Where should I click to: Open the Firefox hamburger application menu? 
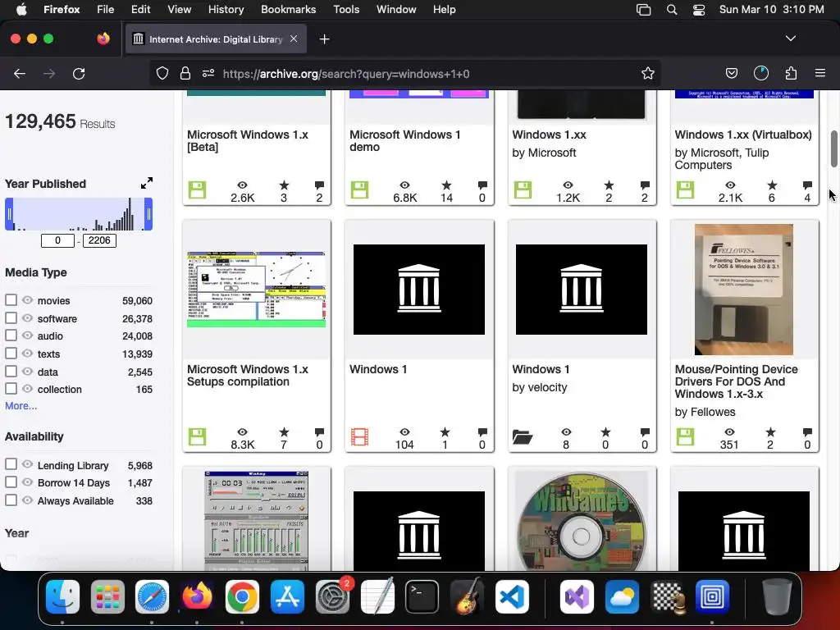click(819, 73)
